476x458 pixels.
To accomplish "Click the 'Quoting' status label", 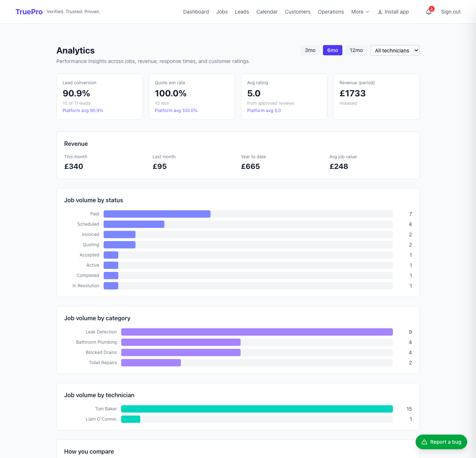I will click(x=91, y=245).
